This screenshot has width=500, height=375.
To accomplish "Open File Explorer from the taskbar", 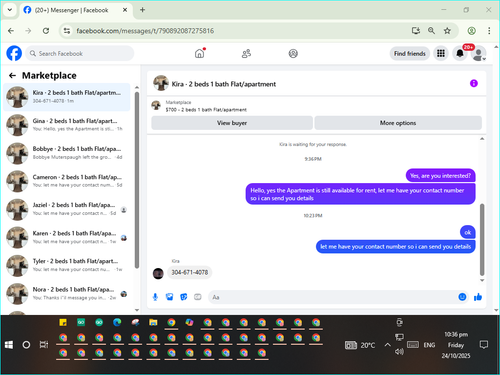I will click(x=153, y=322).
